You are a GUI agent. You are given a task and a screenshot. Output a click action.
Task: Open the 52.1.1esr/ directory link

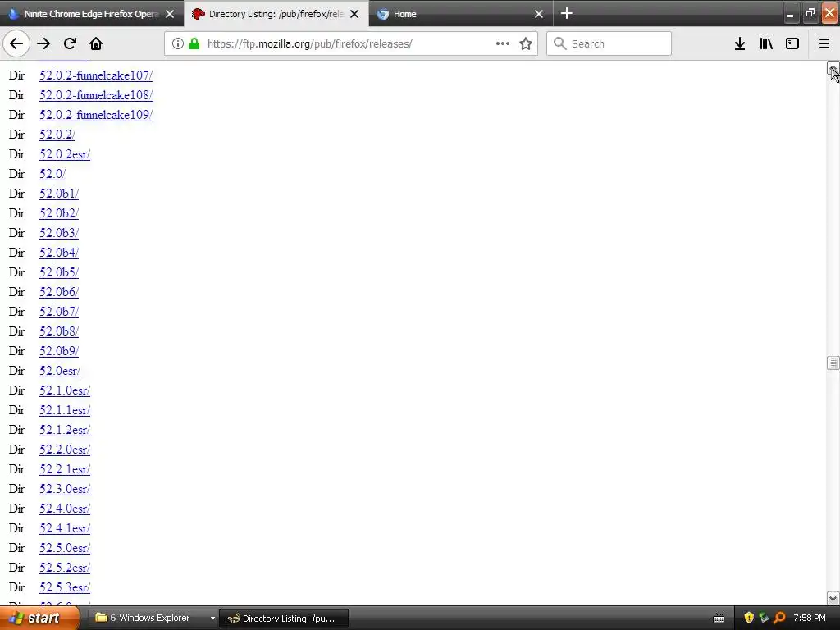point(65,410)
